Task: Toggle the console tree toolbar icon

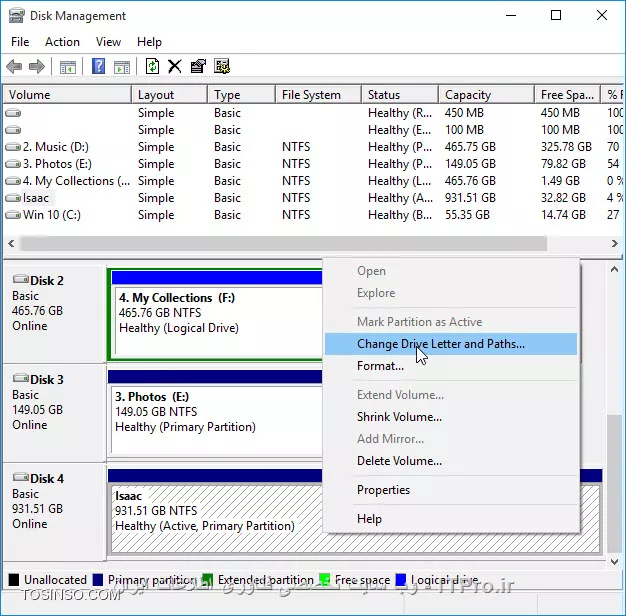Action: point(68,67)
